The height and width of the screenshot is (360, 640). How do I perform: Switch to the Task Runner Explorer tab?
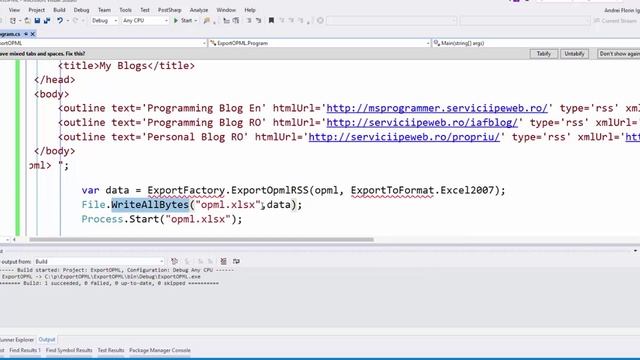[17, 340]
